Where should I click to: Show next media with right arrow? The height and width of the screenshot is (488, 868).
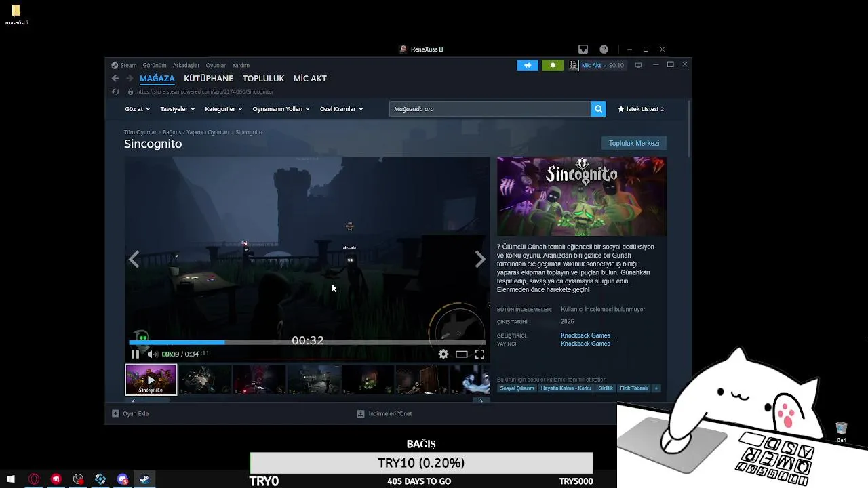pyautogui.click(x=480, y=259)
